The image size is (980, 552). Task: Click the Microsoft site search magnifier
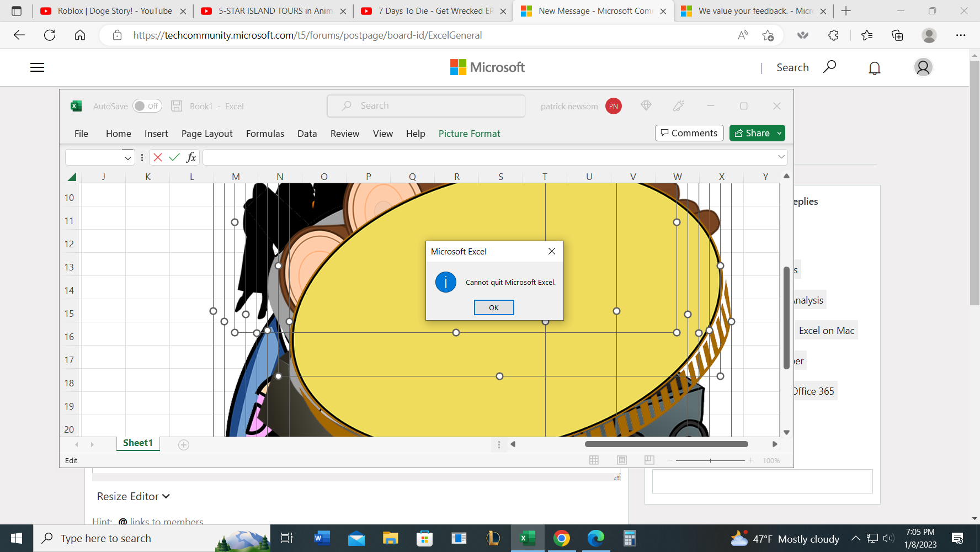coord(829,67)
